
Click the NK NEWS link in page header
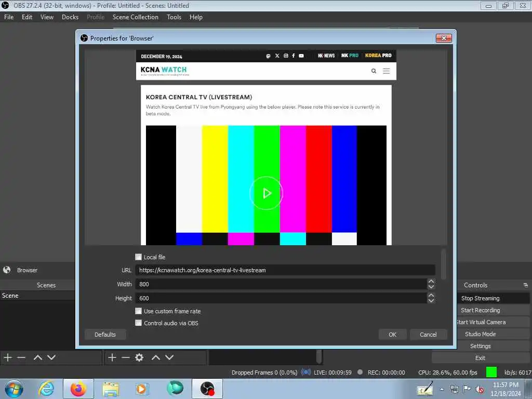click(326, 56)
